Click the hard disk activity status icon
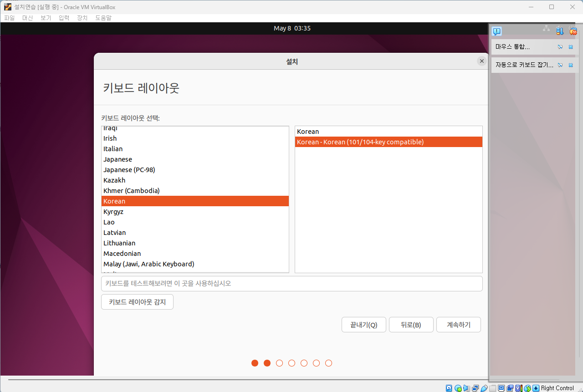The image size is (583, 392). (449, 388)
